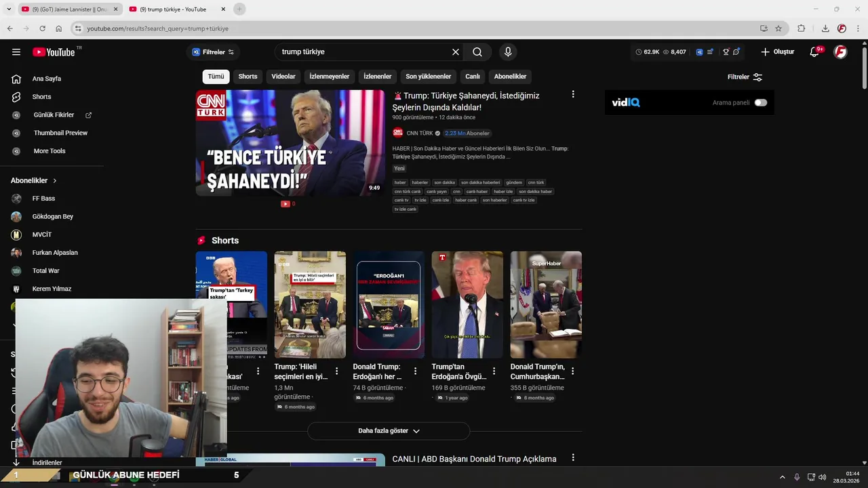Click the magnifier search button

click(477, 52)
